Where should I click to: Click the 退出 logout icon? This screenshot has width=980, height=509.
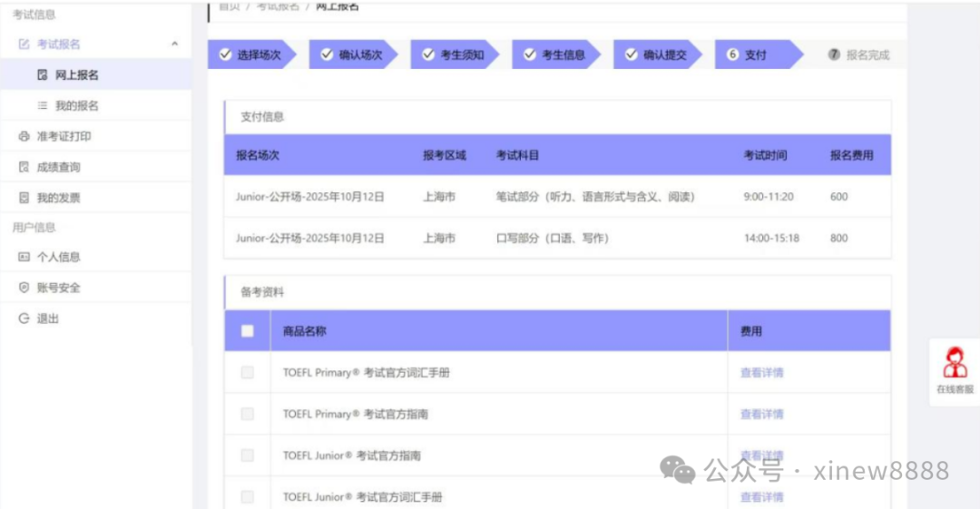tap(24, 318)
